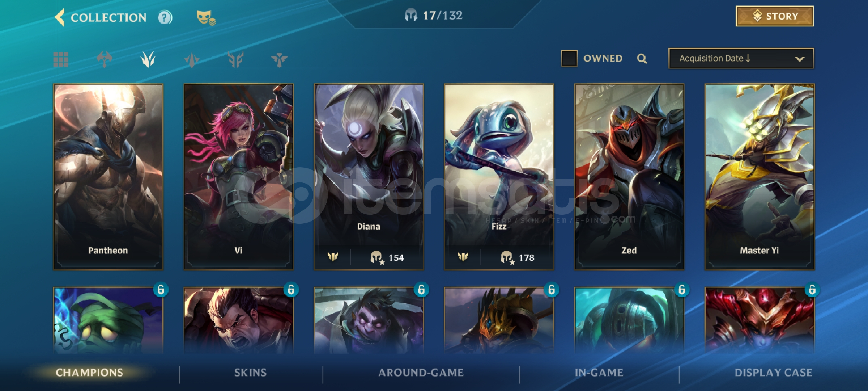Expand sort options via chevron arrow
The height and width of the screenshot is (391, 868).
[x=799, y=59]
